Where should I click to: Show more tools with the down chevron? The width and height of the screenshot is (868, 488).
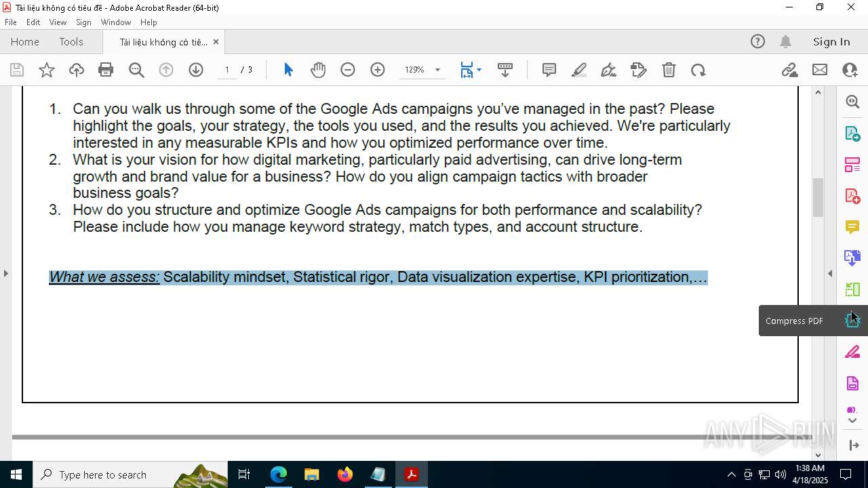point(852,421)
